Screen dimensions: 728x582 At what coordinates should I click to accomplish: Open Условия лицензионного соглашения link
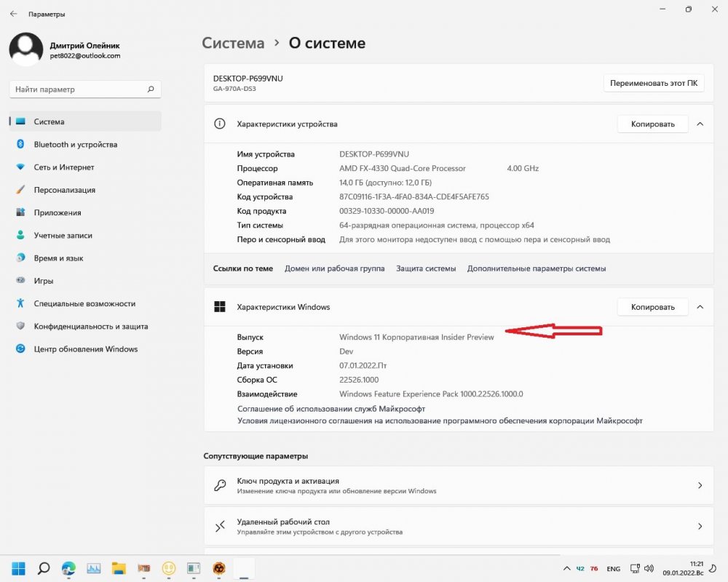(x=440, y=421)
